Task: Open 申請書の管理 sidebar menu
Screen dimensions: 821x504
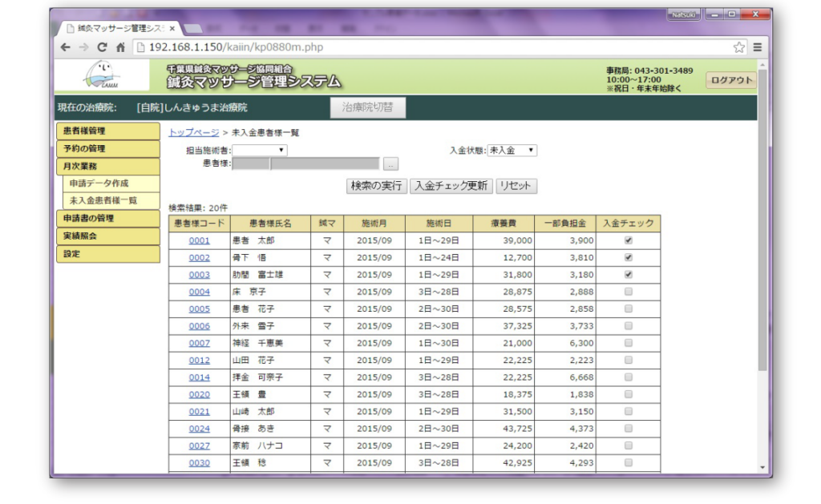Action: tap(108, 218)
